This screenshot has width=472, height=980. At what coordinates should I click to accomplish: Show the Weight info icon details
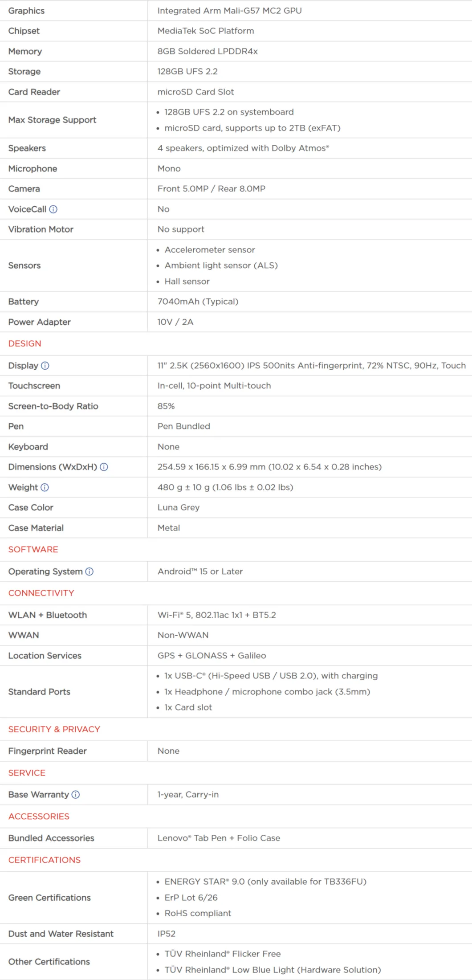[x=45, y=487]
